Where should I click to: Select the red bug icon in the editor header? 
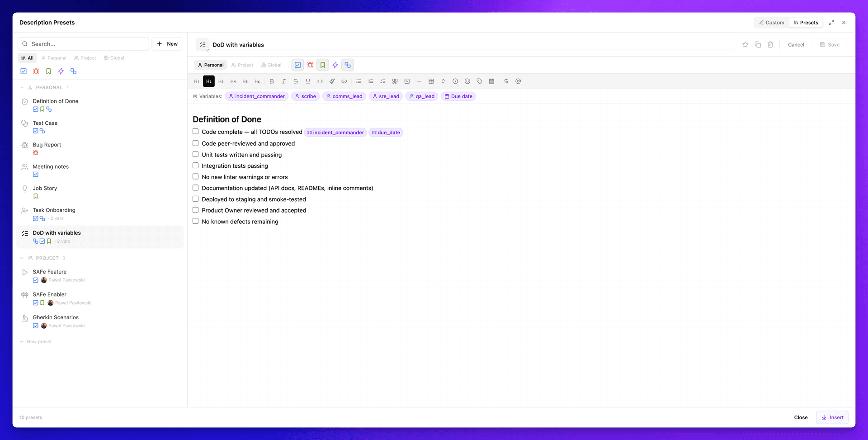tap(310, 65)
